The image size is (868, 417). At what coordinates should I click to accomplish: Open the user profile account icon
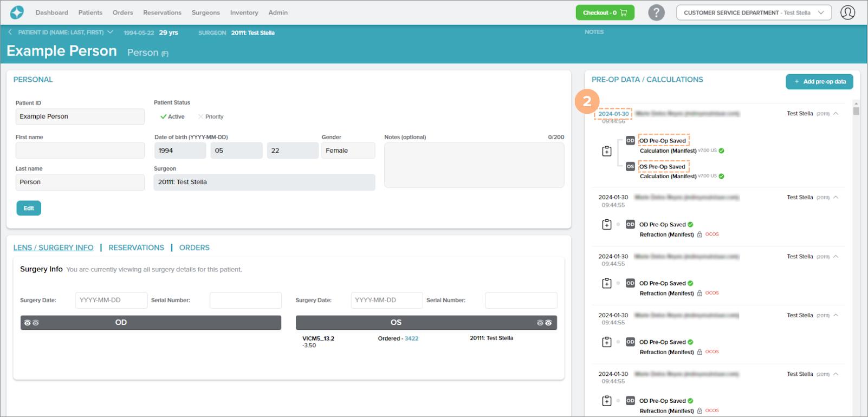(x=847, y=12)
